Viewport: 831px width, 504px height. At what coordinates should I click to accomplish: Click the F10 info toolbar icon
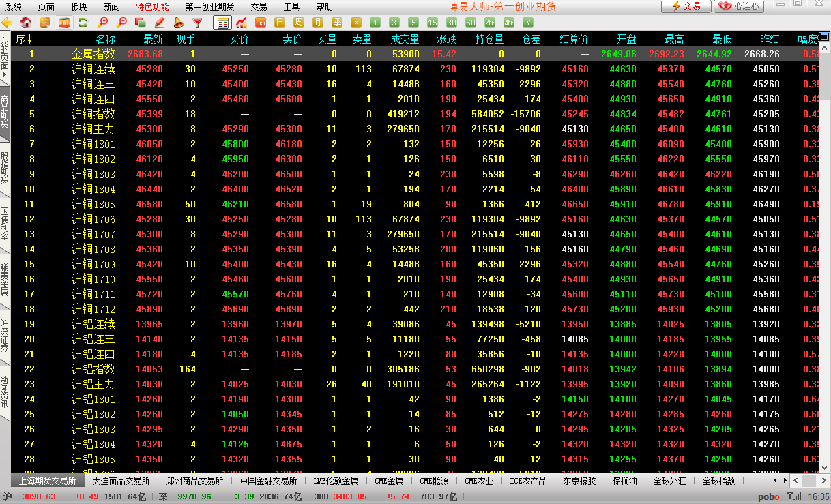point(64,23)
